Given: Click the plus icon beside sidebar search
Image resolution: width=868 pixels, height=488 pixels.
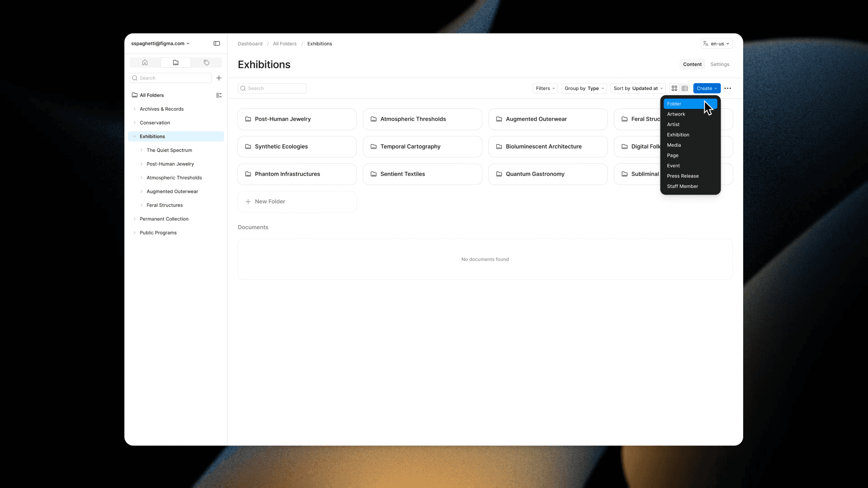Looking at the screenshot, I should (x=219, y=78).
